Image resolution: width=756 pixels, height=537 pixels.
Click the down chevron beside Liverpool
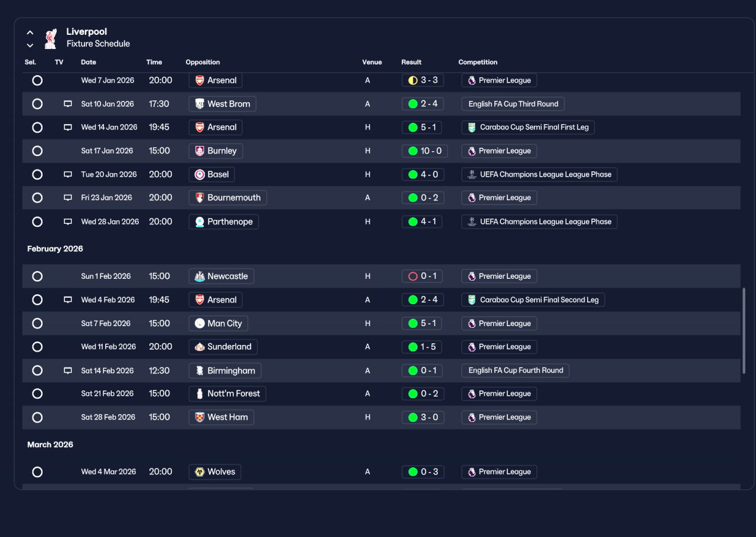[x=30, y=45]
